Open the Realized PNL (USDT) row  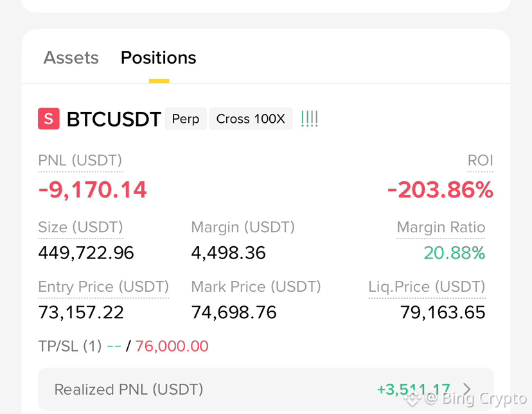click(265, 389)
